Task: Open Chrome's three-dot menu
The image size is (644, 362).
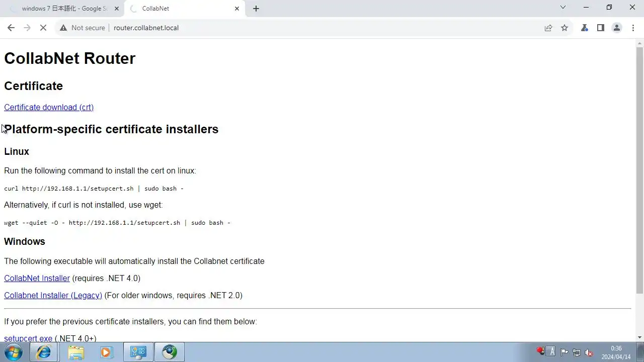Action: point(633,28)
